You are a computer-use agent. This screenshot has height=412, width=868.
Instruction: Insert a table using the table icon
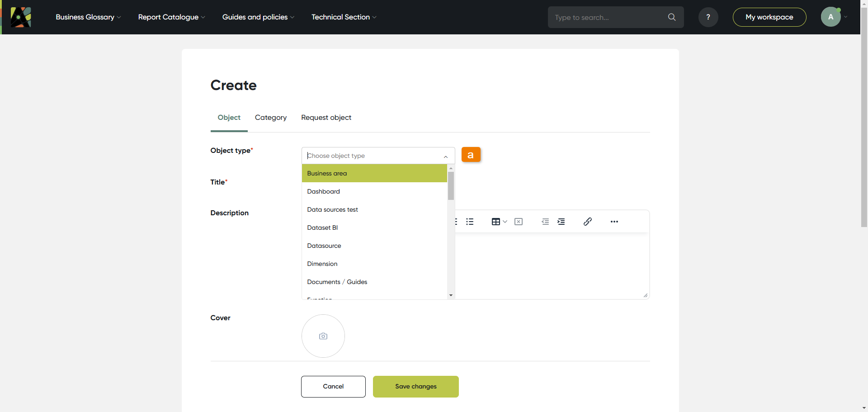click(x=496, y=222)
